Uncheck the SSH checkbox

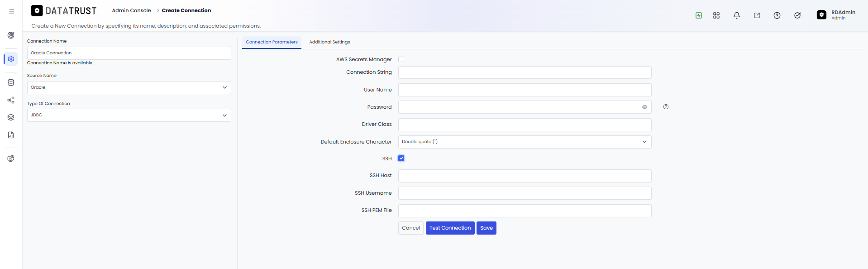pos(401,159)
